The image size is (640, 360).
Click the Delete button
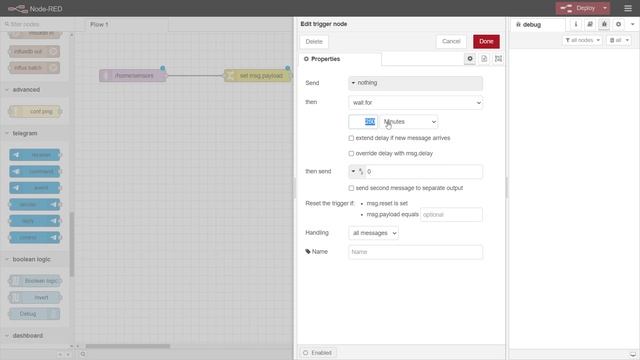[314, 42]
